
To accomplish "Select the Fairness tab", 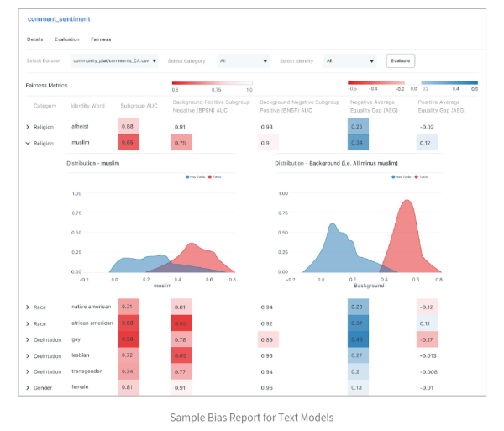I will point(101,39).
